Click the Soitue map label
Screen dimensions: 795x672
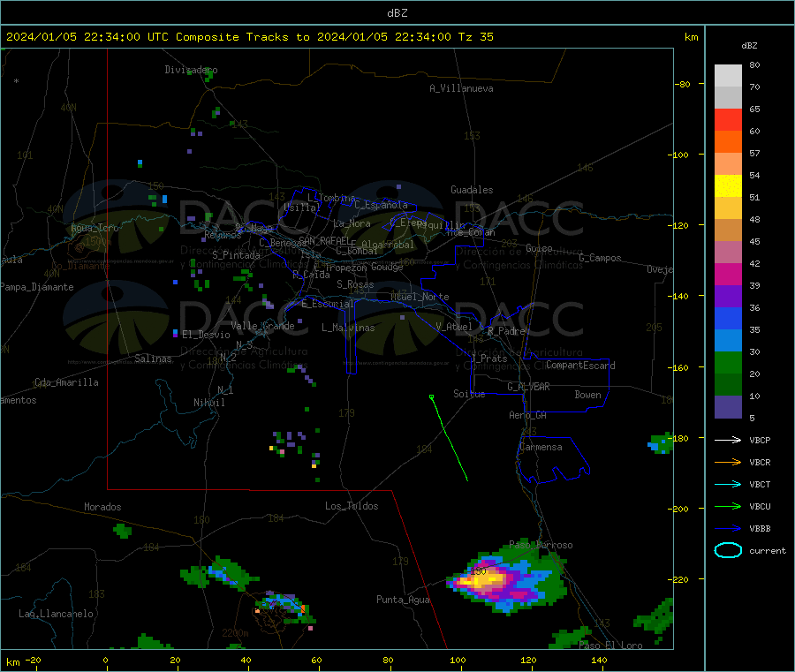(469, 394)
